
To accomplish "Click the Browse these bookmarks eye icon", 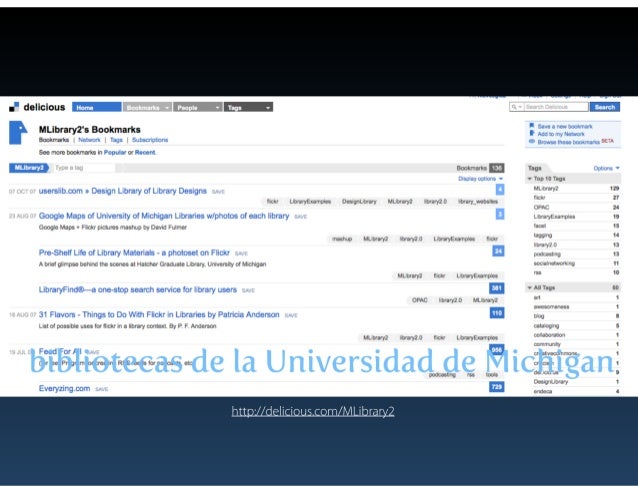I will coord(531,142).
